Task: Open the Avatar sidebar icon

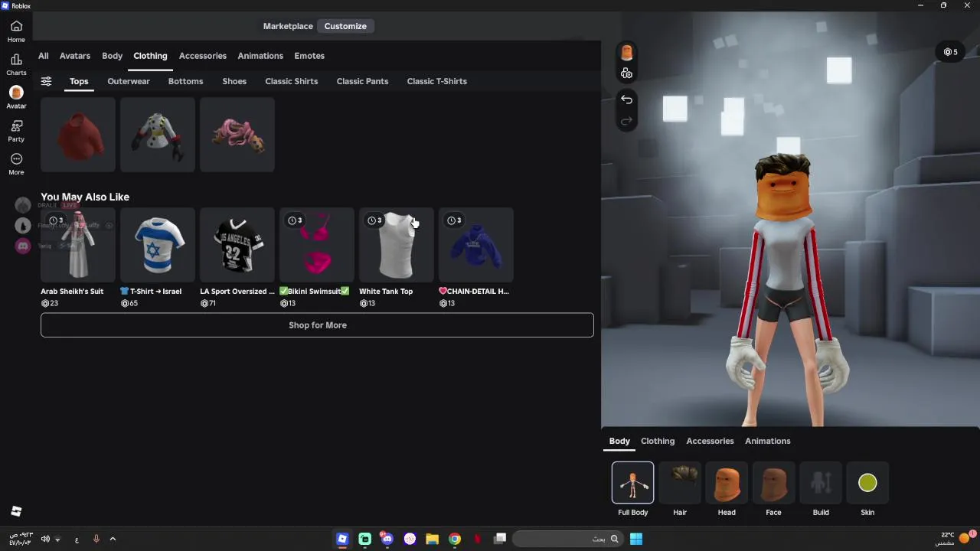Action: (16, 97)
